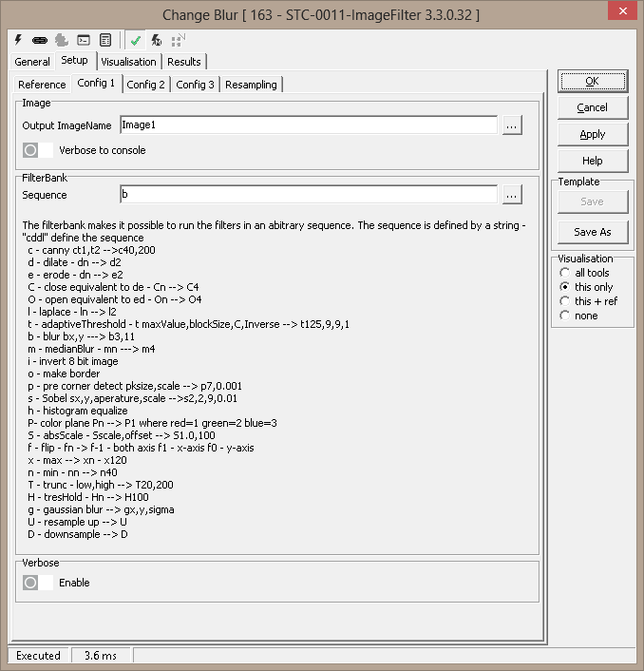
Task: Click the chain link icon in toolbar
Action: [40, 41]
